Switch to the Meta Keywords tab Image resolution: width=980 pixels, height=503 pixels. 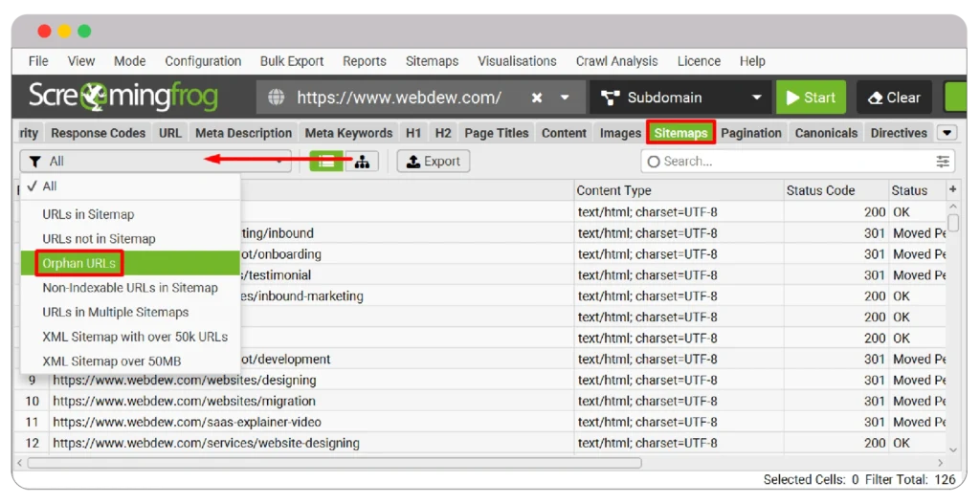pyautogui.click(x=348, y=133)
